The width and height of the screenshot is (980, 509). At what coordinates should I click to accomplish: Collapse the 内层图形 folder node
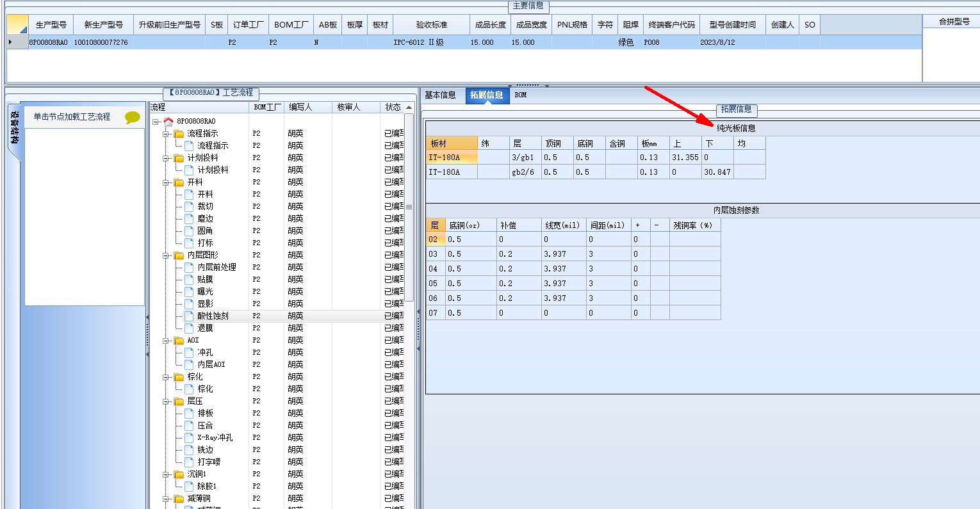coord(166,255)
